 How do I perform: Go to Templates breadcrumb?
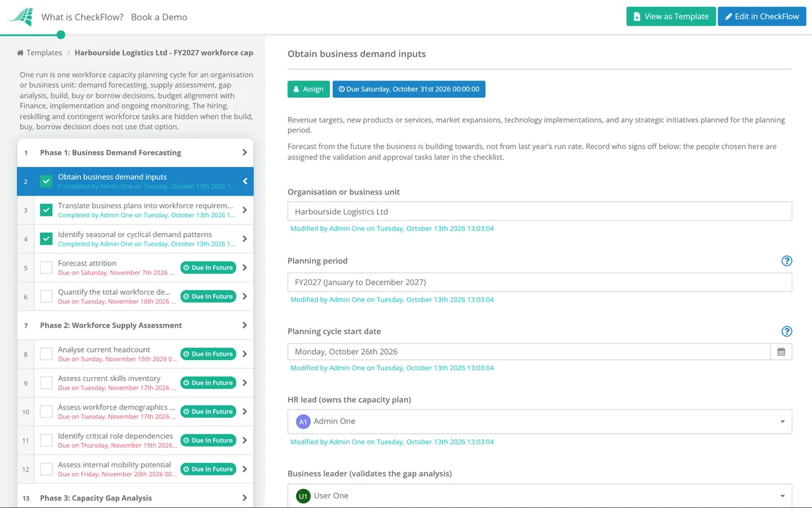point(44,53)
